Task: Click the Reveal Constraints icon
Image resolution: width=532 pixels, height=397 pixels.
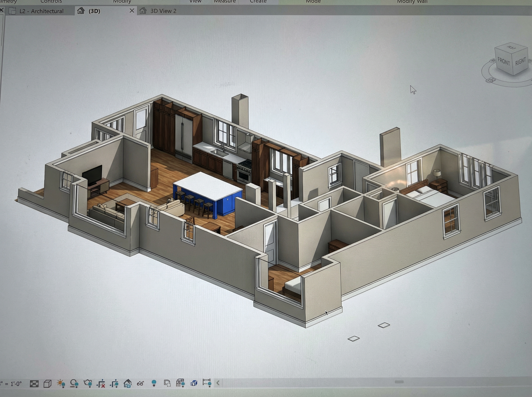Action: tap(207, 383)
